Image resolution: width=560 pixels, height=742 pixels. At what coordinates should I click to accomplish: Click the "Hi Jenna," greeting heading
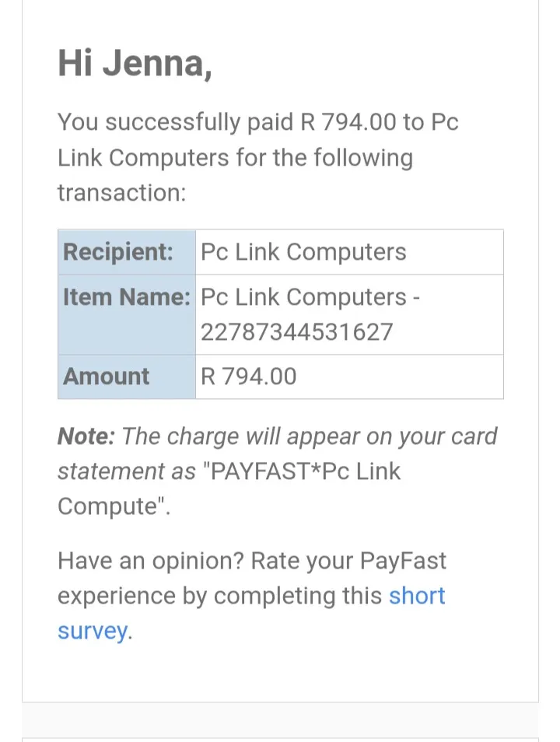135,63
